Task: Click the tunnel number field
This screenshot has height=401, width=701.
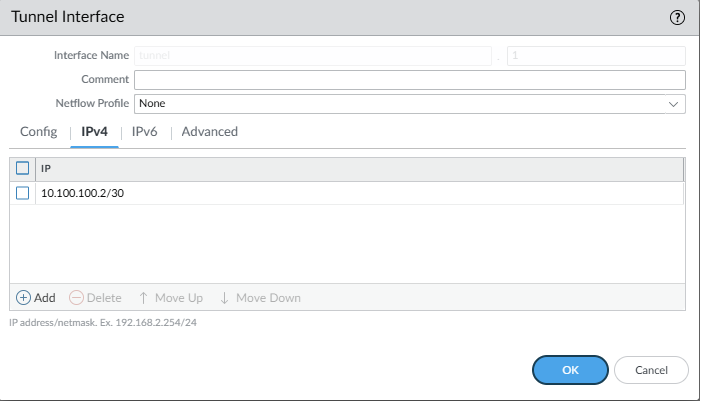Action: (x=595, y=56)
